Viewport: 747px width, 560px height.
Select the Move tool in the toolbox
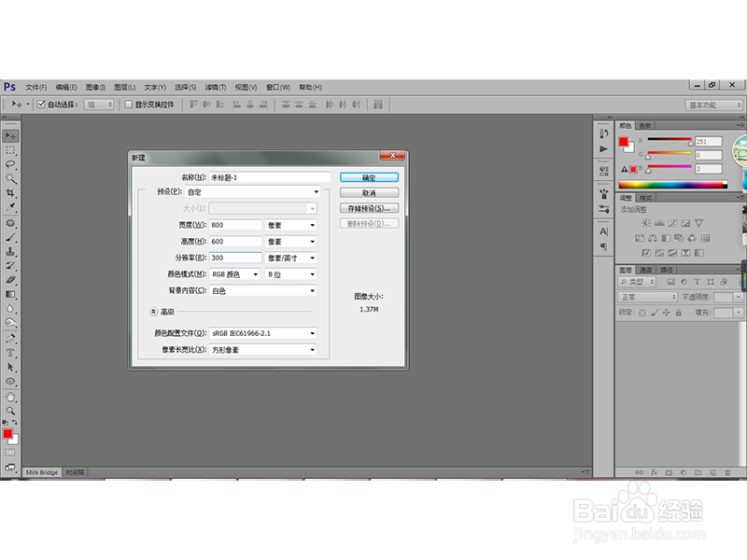tap(10, 136)
